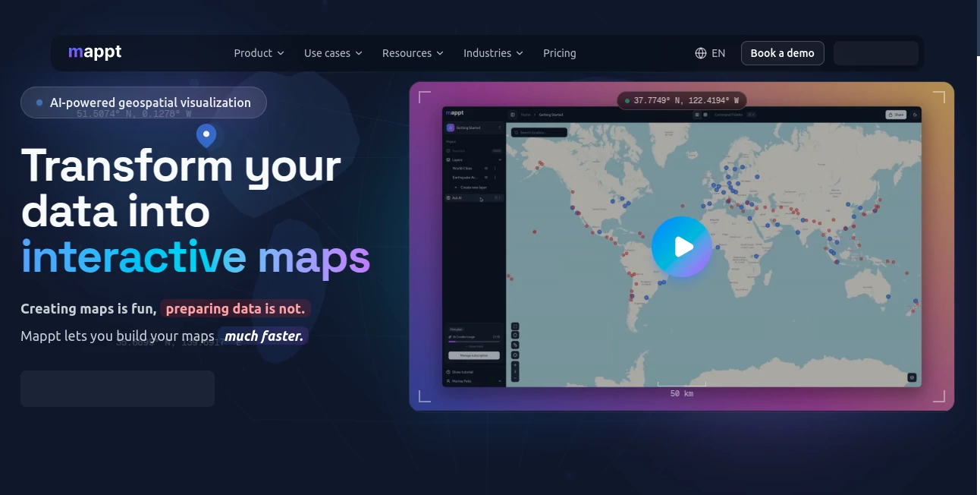Open the World Cities layer options menu

coord(495,169)
